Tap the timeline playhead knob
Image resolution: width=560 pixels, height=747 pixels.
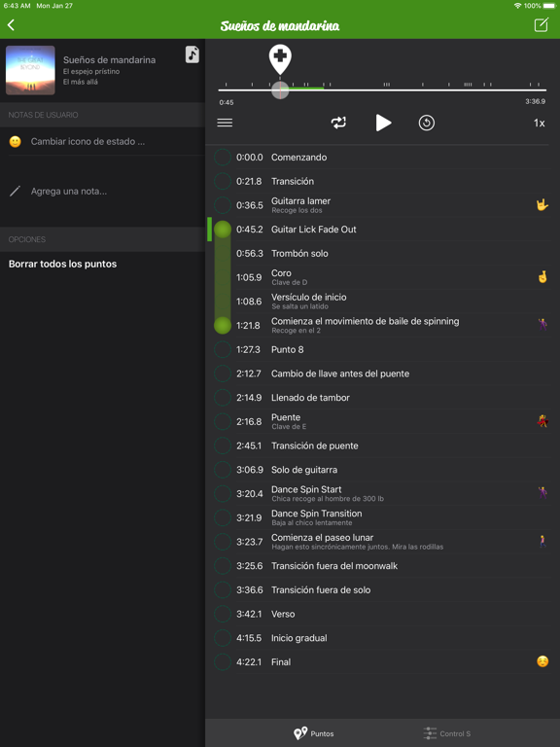pos(280,90)
